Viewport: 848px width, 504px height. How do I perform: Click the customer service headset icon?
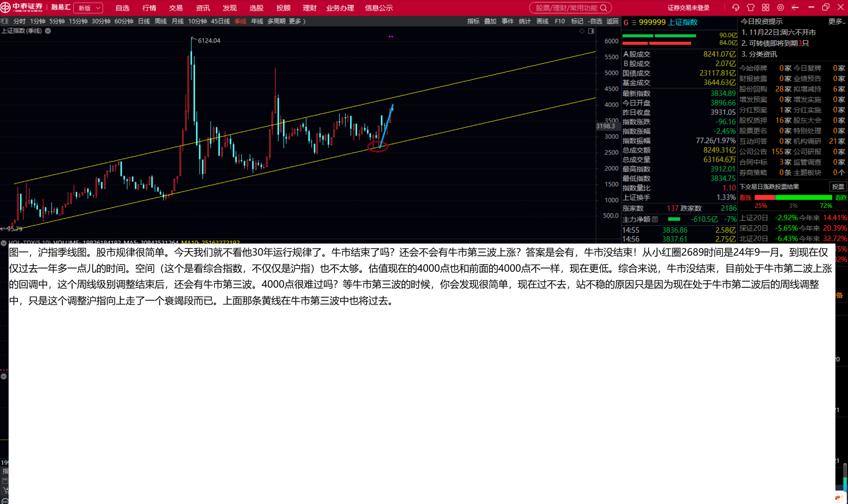pyautogui.click(x=736, y=8)
